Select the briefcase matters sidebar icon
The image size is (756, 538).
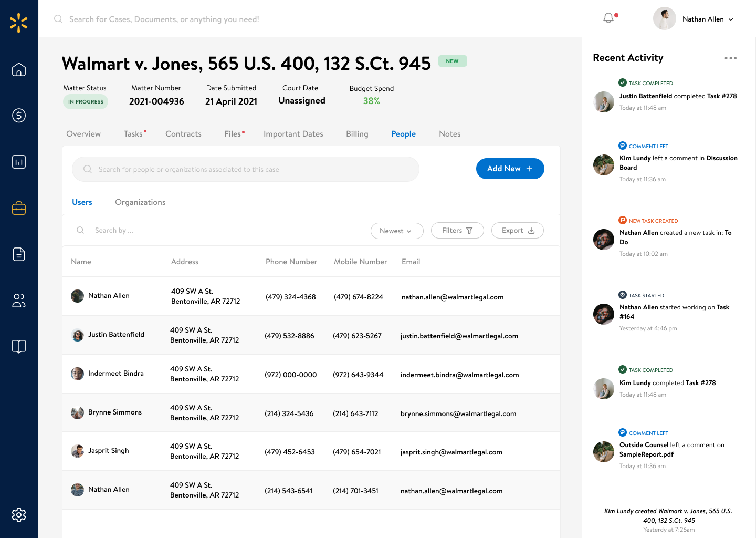pos(19,208)
